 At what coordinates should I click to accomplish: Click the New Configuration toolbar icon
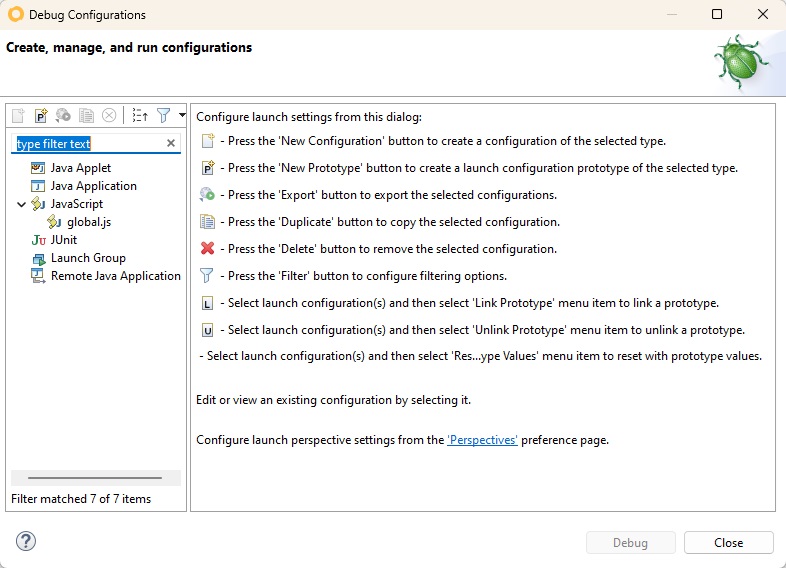point(19,115)
